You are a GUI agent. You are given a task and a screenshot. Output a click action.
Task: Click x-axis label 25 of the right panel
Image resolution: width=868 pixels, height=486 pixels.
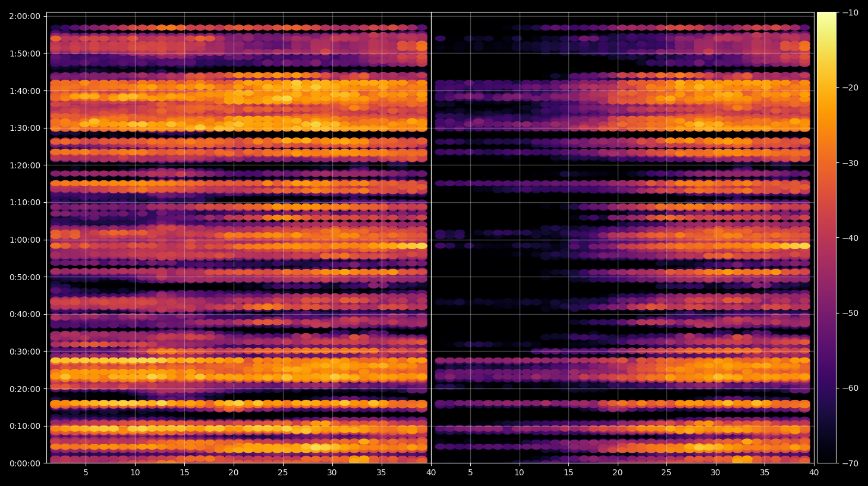[x=666, y=473]
